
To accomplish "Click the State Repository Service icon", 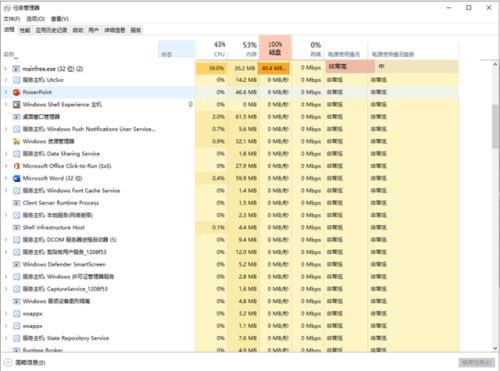I will pyautogui.click(x=16, y=338).
